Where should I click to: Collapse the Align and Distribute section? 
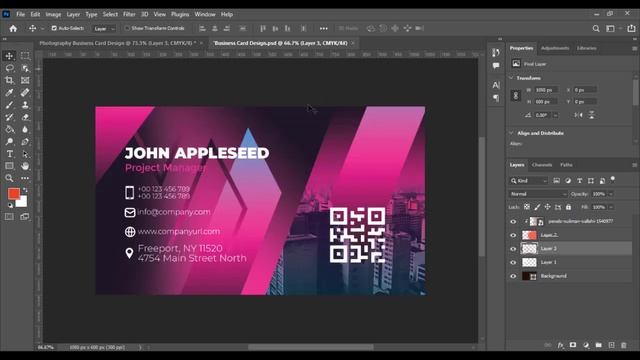511,133
